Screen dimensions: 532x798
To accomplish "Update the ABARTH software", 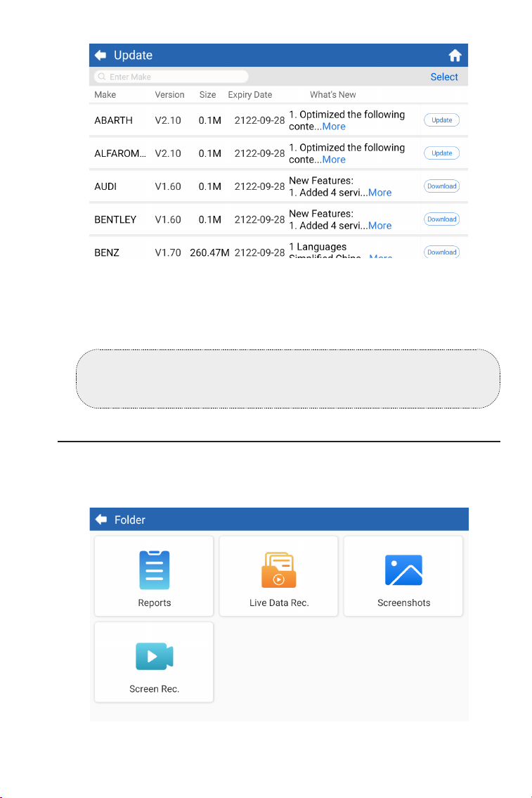I will [x=441, y=120].
